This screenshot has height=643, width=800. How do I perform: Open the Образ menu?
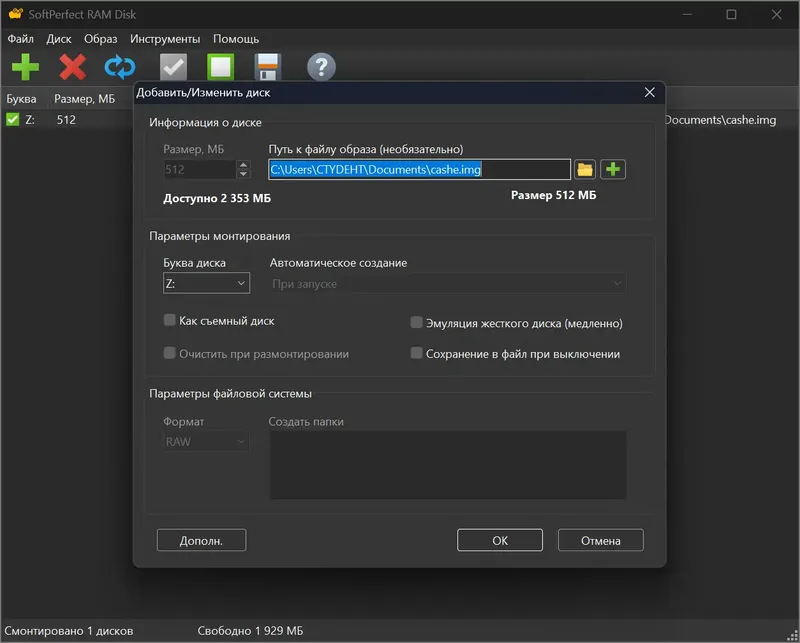pos(101,39)
